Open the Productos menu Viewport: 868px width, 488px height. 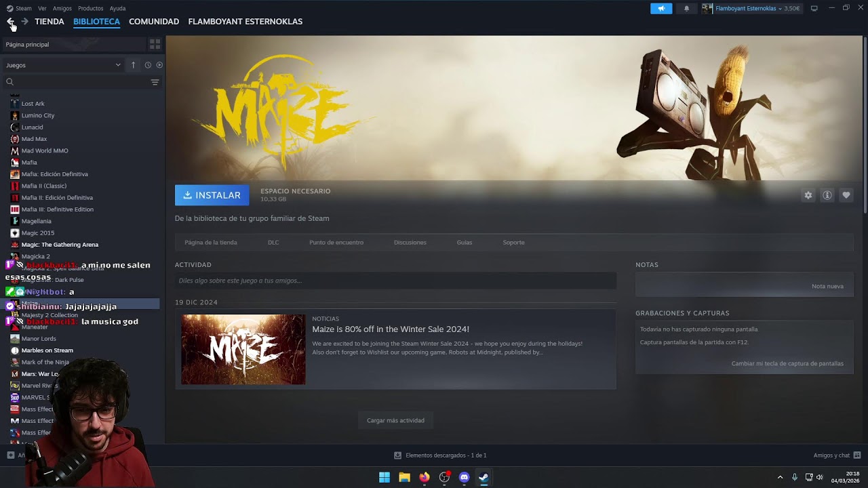[91, 8]
